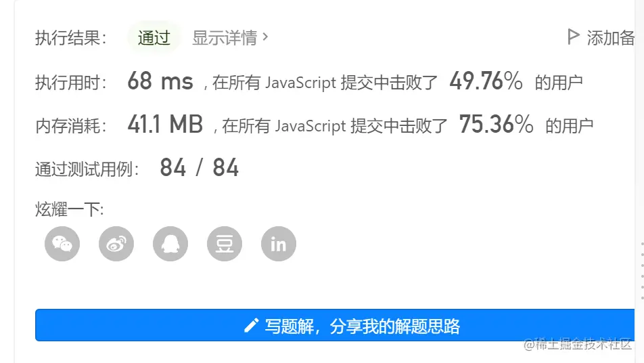The width and height of the screenshot is (644, 363).
Task: Click the green 通过 status badge
Action: click(x=154, y=37)
